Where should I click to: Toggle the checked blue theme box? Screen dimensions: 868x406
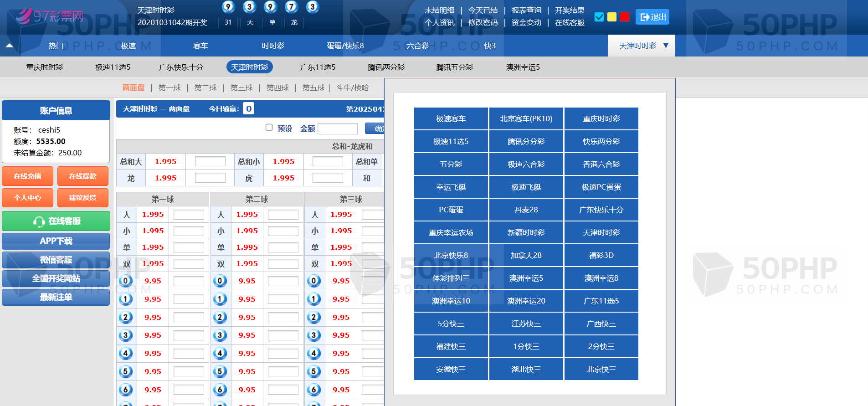[599, 17]
